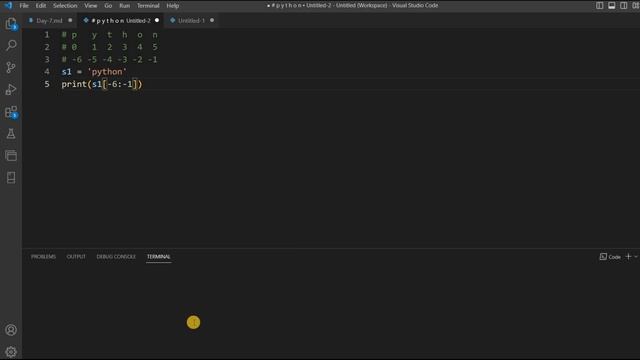Screen dimensions: 640x360
Task: Click the comment '# -6 -5 -4 -3 -2 -1'
Action: pos(109,60)
